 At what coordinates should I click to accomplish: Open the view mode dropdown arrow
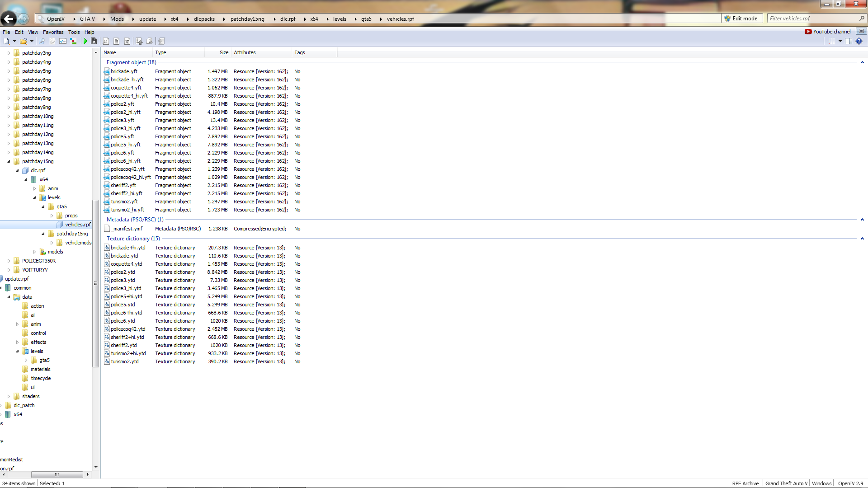point(840,41)
